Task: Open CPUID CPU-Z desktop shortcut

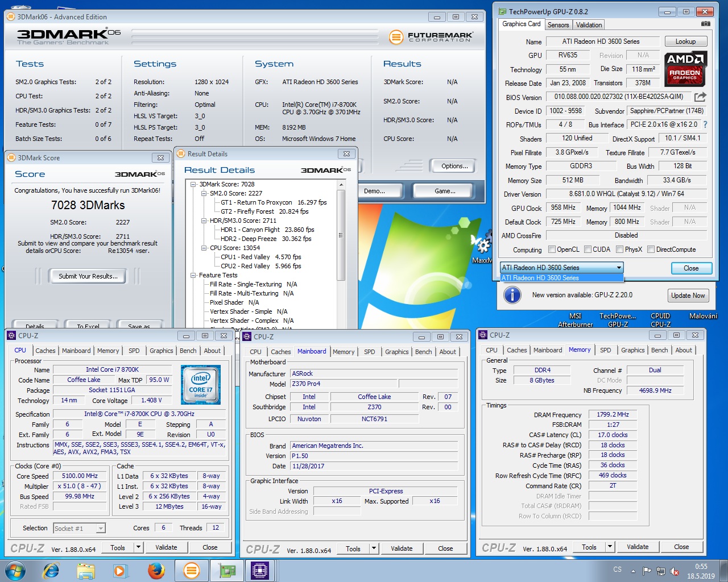Action: [x=660, y=320]
